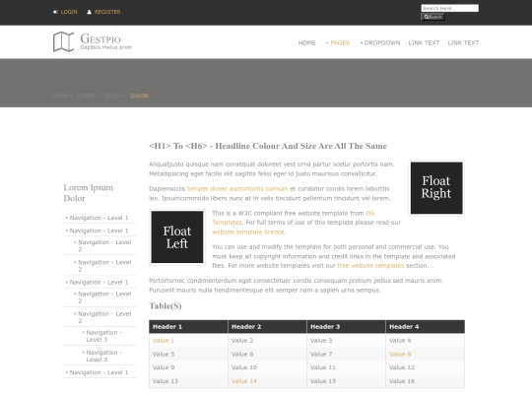Image resolution: width=532 pixels, height=399 pixels.
Task: Click the 'Dapibus metus proin' tagline
Action: point(106,47)
